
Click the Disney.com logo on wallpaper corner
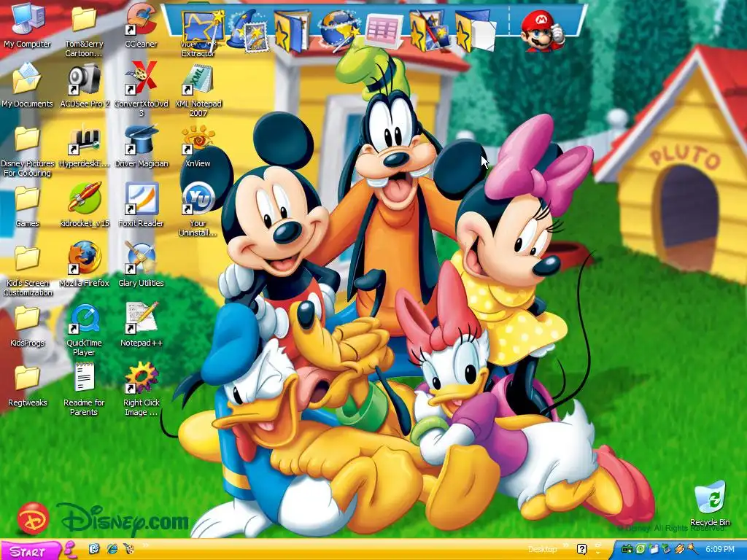[103, 519]
